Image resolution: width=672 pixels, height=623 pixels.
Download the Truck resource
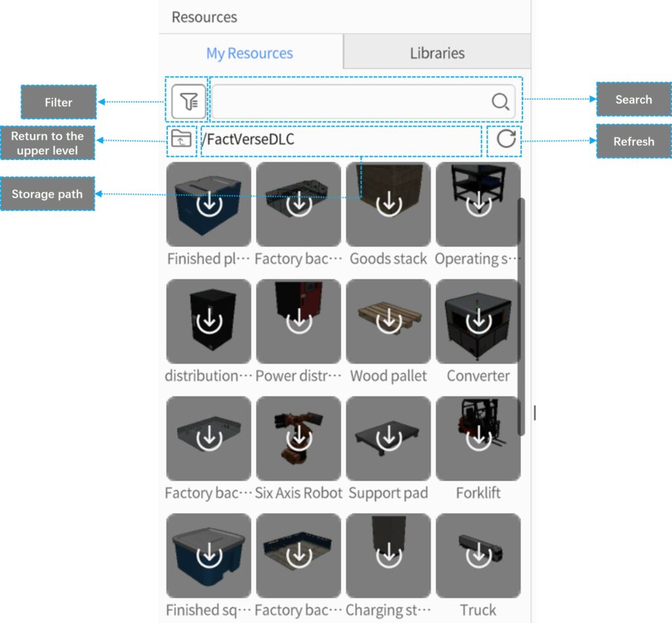pyautogui.click(x=478, y=555)
